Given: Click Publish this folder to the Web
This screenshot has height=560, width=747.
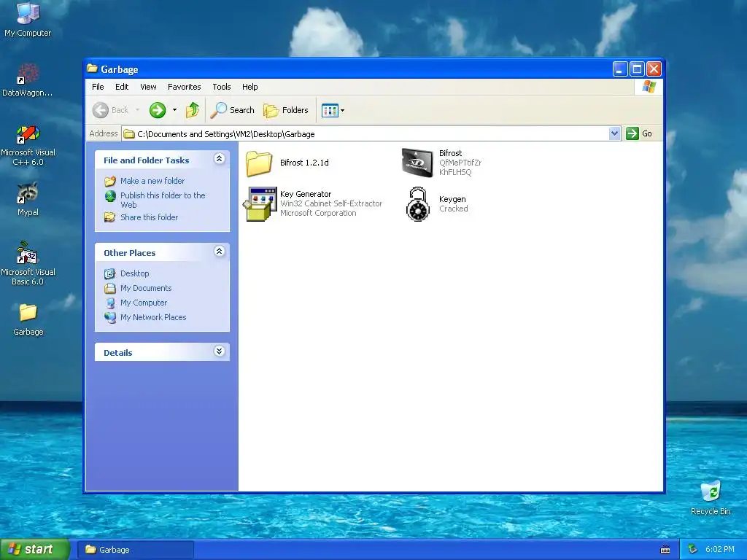Looking at the screenshot, I should coord(163,200).
